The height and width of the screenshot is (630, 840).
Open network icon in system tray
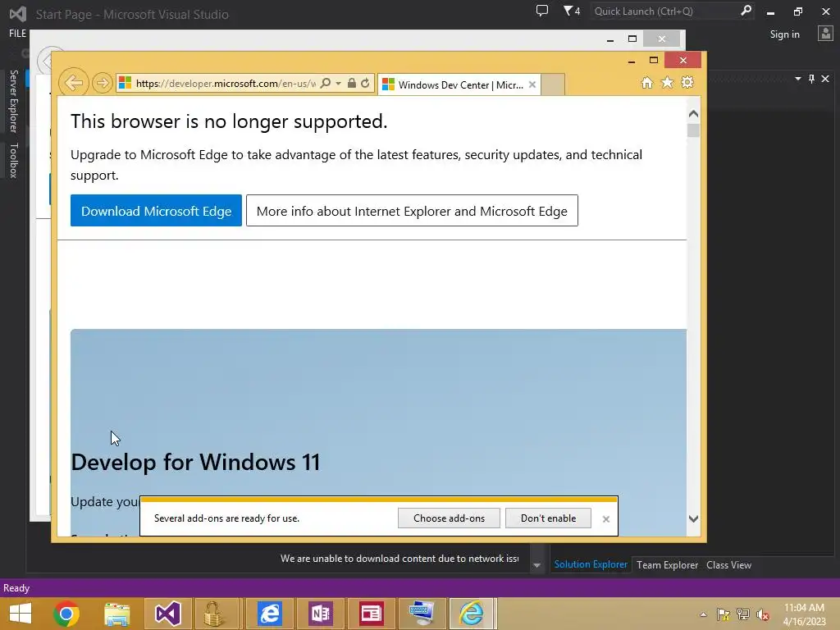[x=743, y=614]
